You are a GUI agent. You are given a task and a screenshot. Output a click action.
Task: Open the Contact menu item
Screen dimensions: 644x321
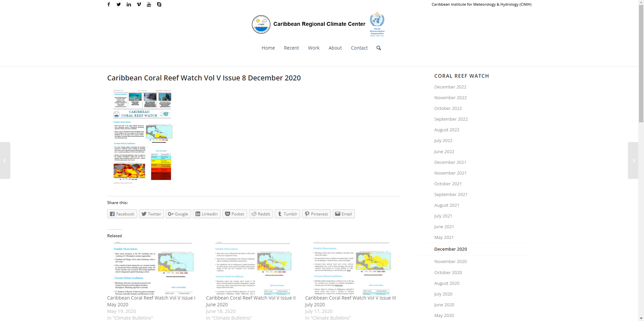359,48
